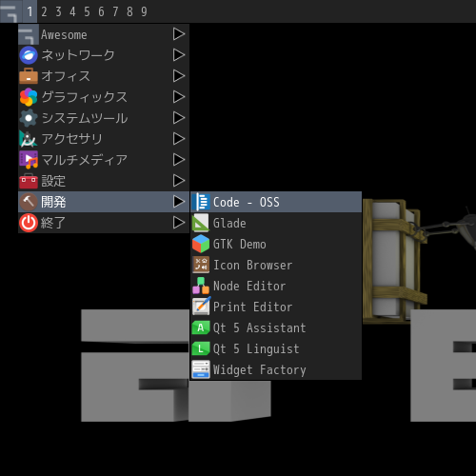Click the Qt 5 Linguist L icon
This screenshot has width=476, height=476.
tap(201, 348)
